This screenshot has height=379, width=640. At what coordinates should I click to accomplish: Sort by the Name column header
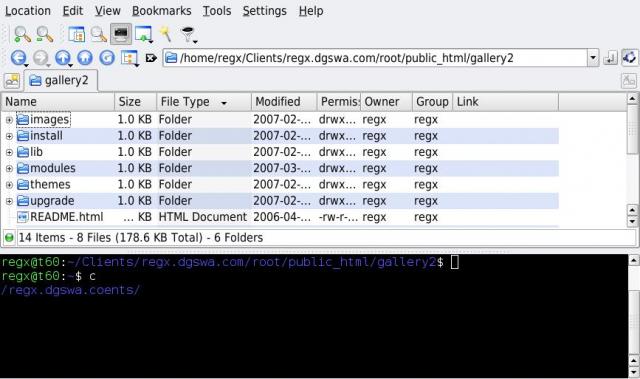coord(58,102)
